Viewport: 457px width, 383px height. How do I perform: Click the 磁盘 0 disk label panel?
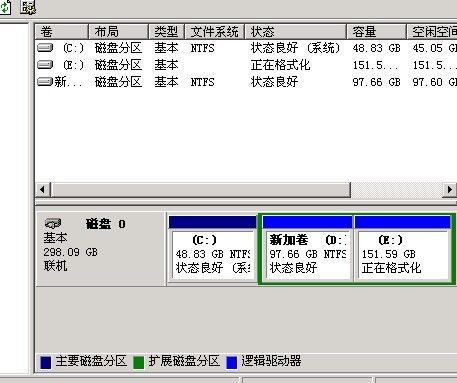pos(100,249)
